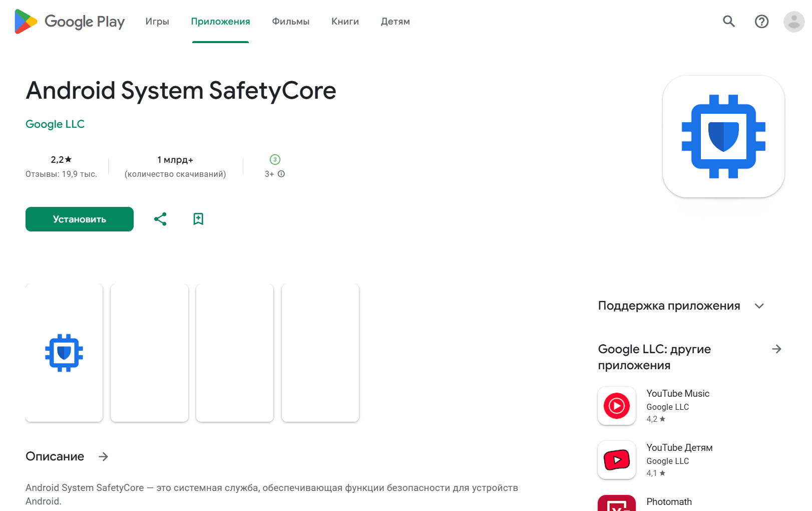The height and width of the screenshot is (511, 812).
Task: Open the account profile avatar
Action: click(x=793, y=22)
